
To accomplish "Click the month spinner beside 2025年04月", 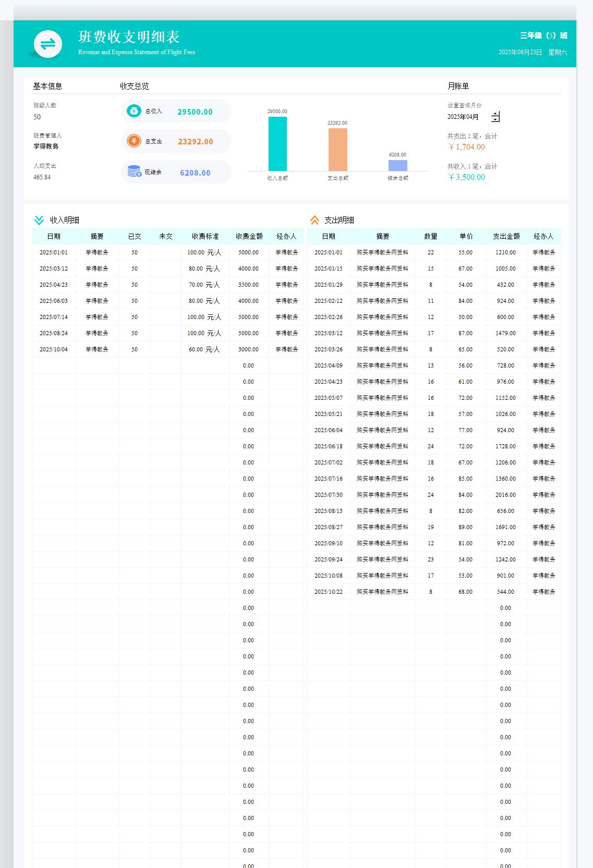I will click(495, 117).
